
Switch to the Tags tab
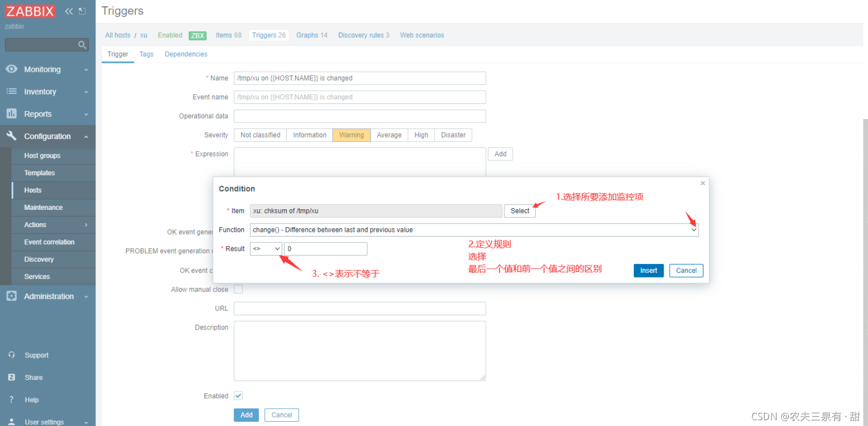pos(146,54)
